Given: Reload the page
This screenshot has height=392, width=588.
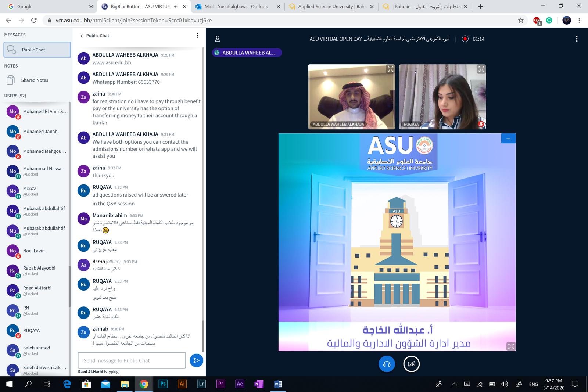Looking at the screenshot, I should pos(34,21).
